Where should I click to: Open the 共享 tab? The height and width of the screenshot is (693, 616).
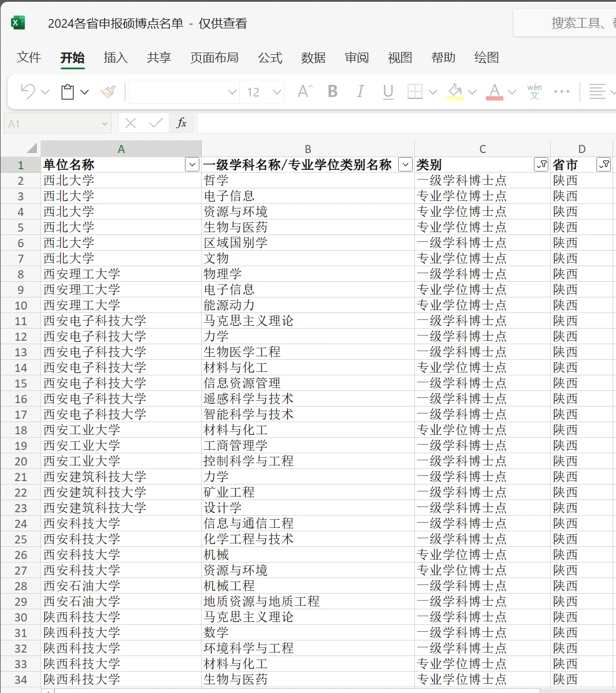159,57
